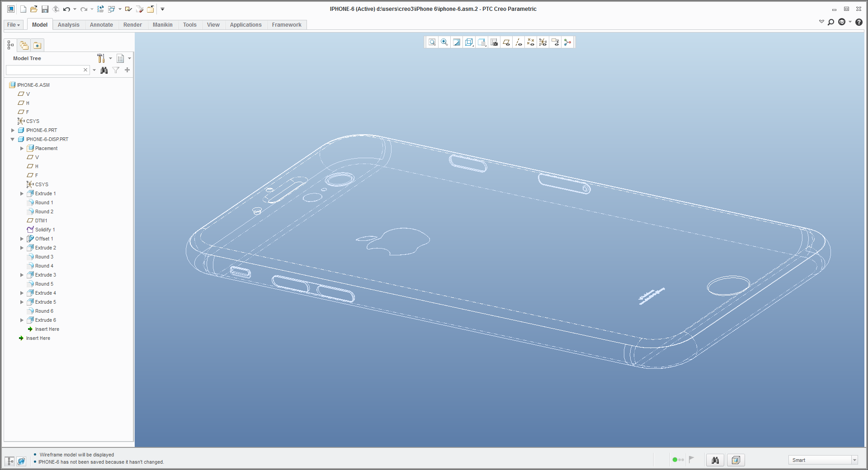Toggle spin center display
Screen dimensions: 868x470
(x=567, y=42)
